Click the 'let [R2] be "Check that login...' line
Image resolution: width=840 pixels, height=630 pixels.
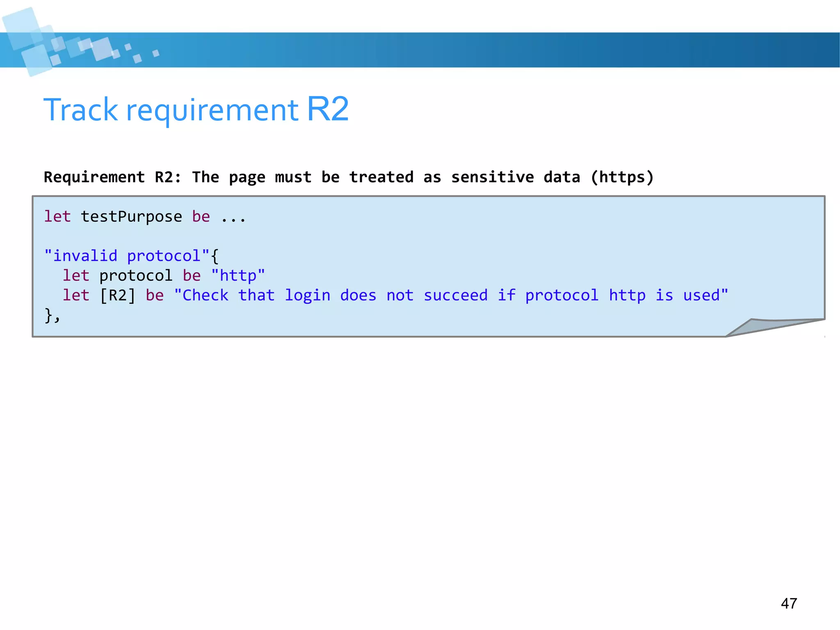(x=395, y=296)
